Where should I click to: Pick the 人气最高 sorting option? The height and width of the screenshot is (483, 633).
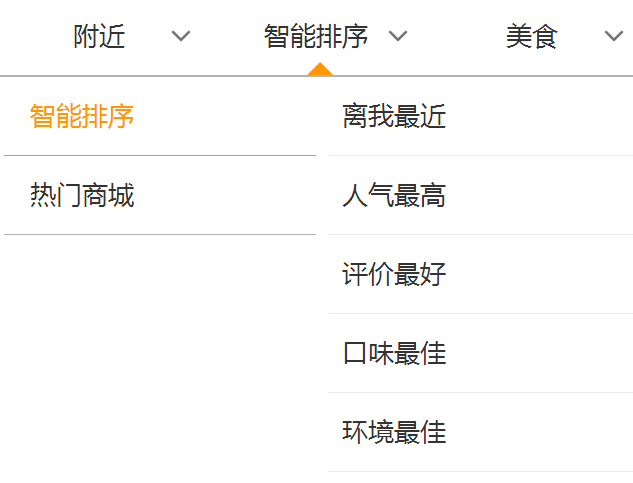pyautogui.click(x=394, y=195)
